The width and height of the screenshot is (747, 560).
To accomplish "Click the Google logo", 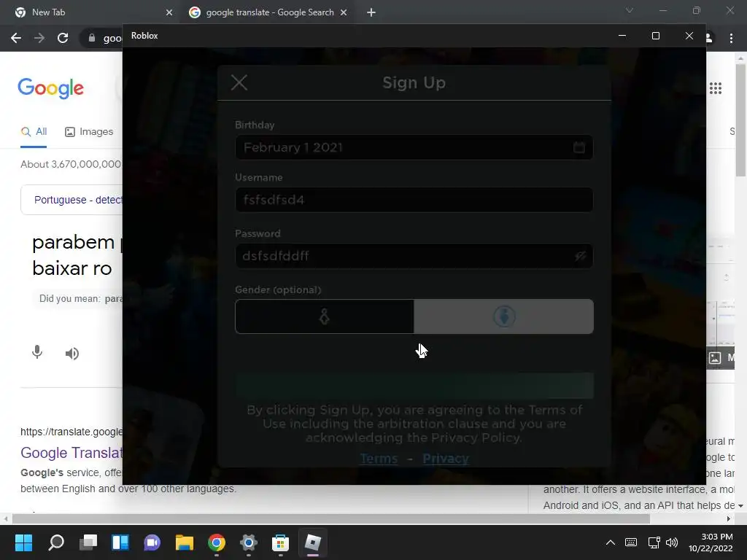I will tap(51, 88).
